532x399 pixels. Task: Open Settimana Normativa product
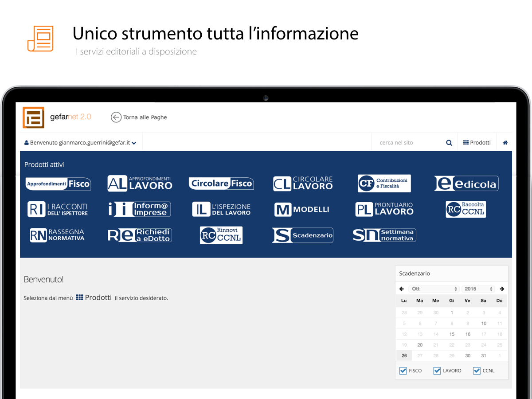coord(384,235)
